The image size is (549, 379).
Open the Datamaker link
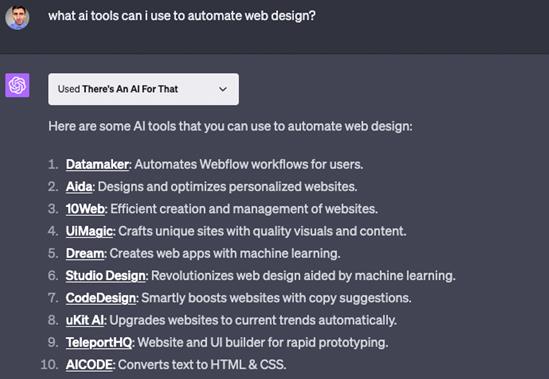97,164
